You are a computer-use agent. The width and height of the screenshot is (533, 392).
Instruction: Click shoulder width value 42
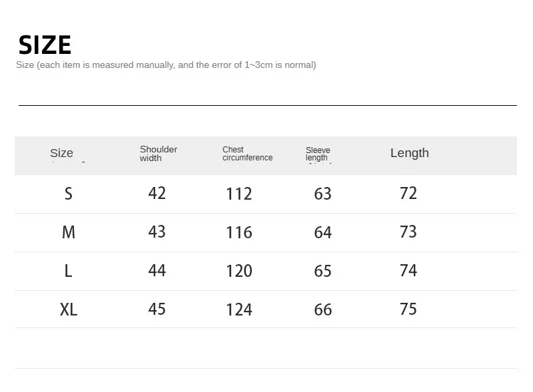157,193
